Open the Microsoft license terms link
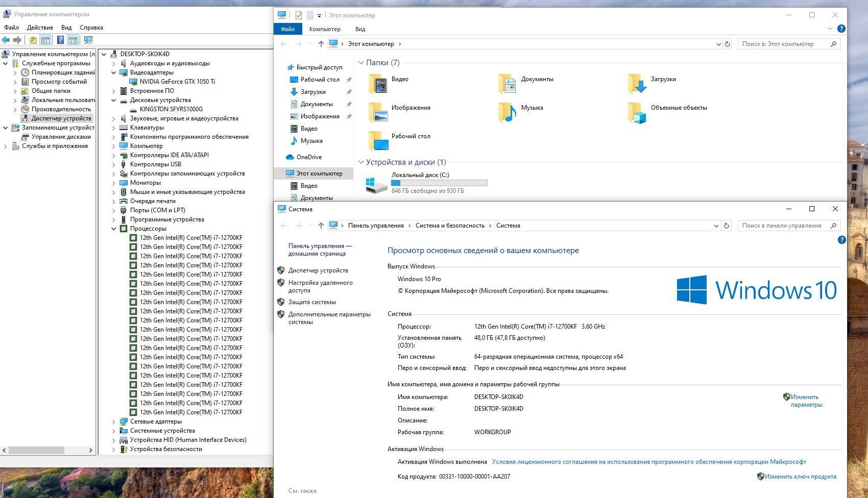868x498 pixels. [649, 462]
